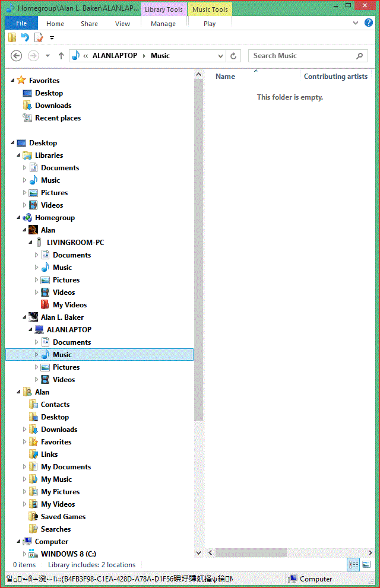Click the Properties quick access icon
This screenshot has height=588, width=380.
point(38,37)
